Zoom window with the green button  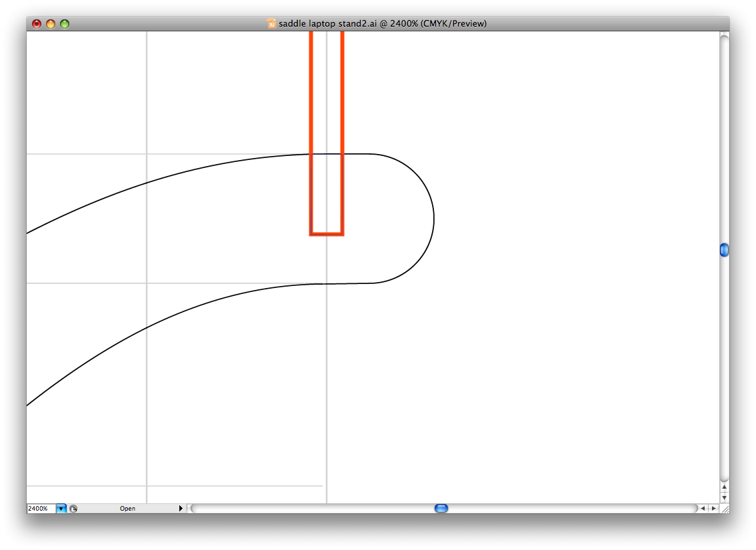pos(65,23)
